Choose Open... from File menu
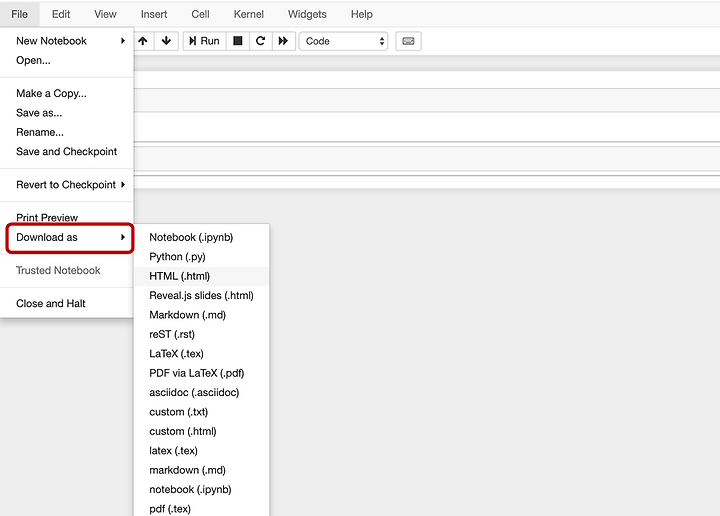 [x=67, y=60]
